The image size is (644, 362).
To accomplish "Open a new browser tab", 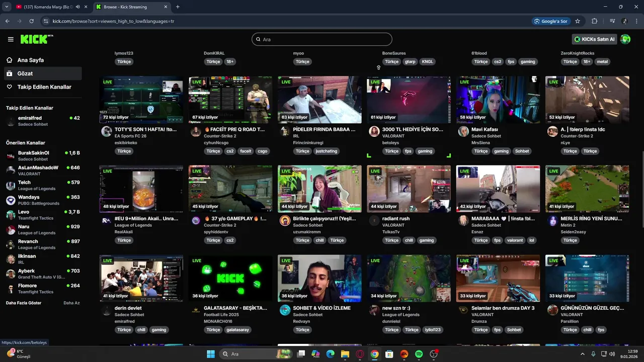I will pos(178,7).
